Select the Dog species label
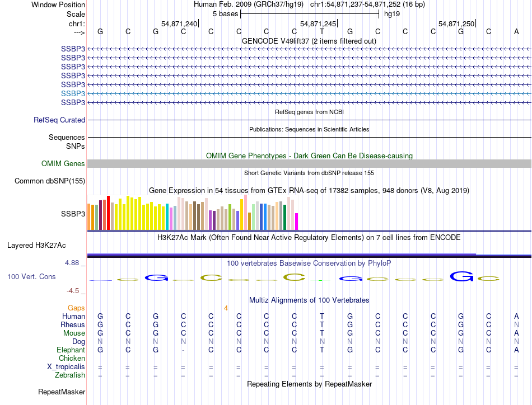Viewport: 532px width, 405px height. coord(78,342)
